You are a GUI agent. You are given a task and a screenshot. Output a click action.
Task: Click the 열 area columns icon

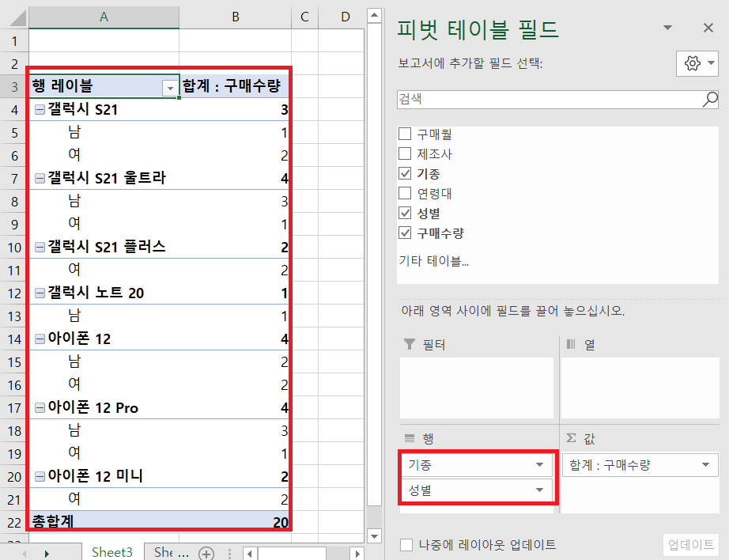[x=570, y=344]
